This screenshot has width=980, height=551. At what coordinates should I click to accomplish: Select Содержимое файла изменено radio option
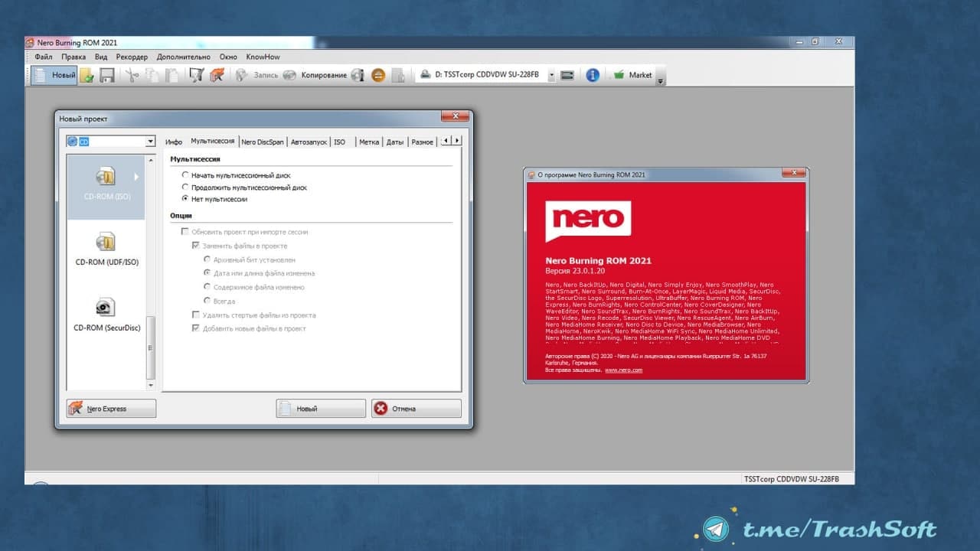coord(207,288)
